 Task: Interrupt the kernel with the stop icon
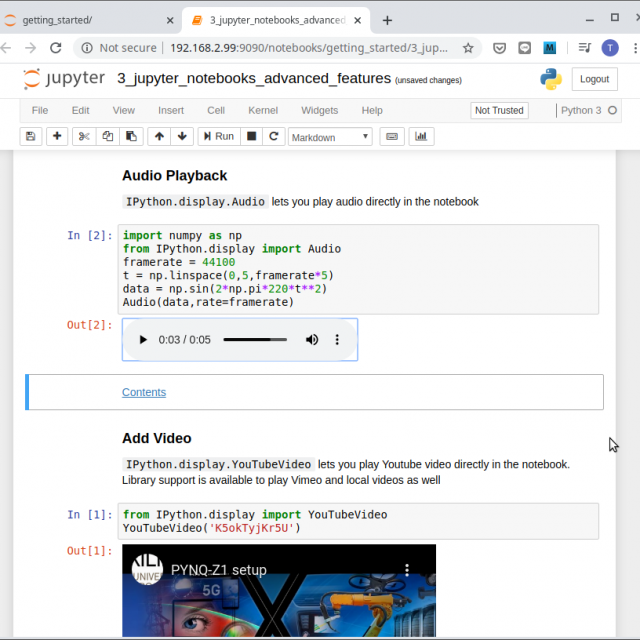tap(252, 136)
